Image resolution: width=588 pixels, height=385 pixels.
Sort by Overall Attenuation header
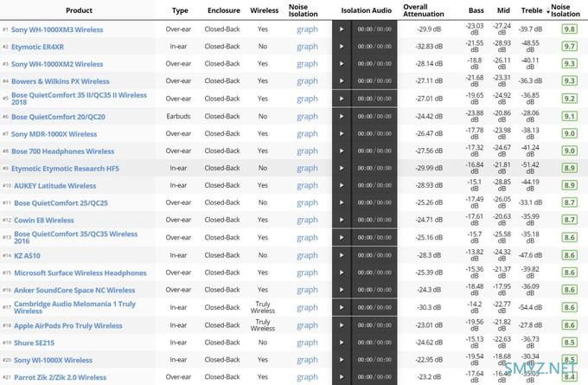[424, 10]
